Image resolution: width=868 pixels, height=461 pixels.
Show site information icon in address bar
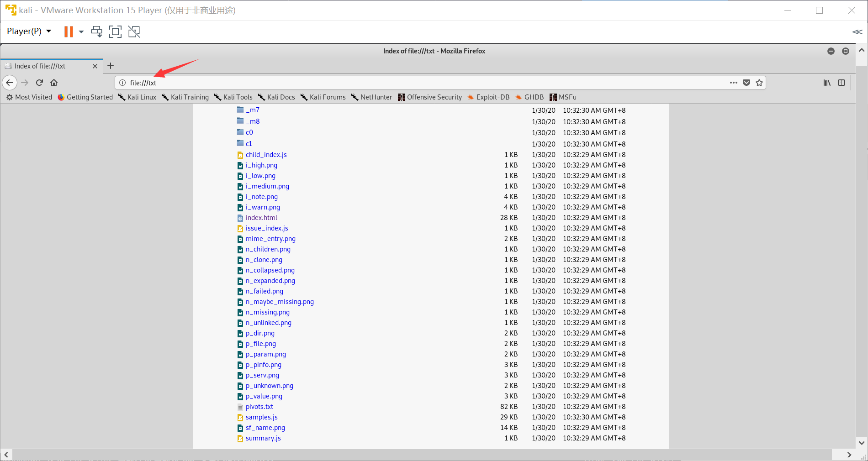point(122,83)
